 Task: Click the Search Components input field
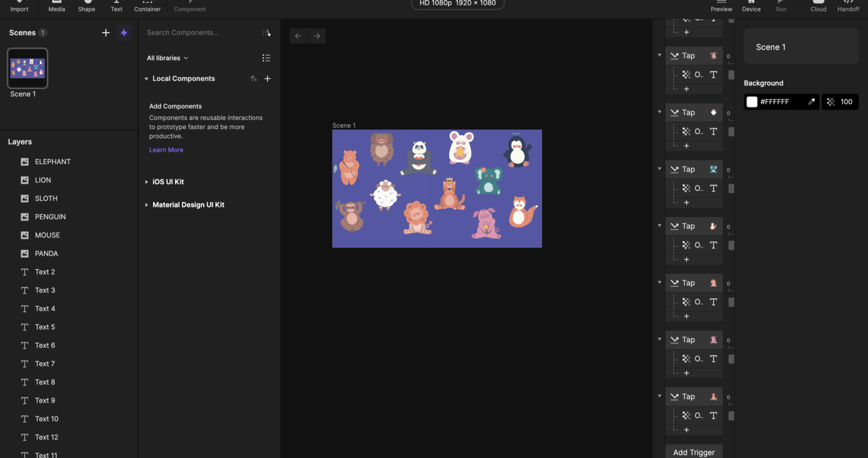pyautogui.click(x=202, y=33)
